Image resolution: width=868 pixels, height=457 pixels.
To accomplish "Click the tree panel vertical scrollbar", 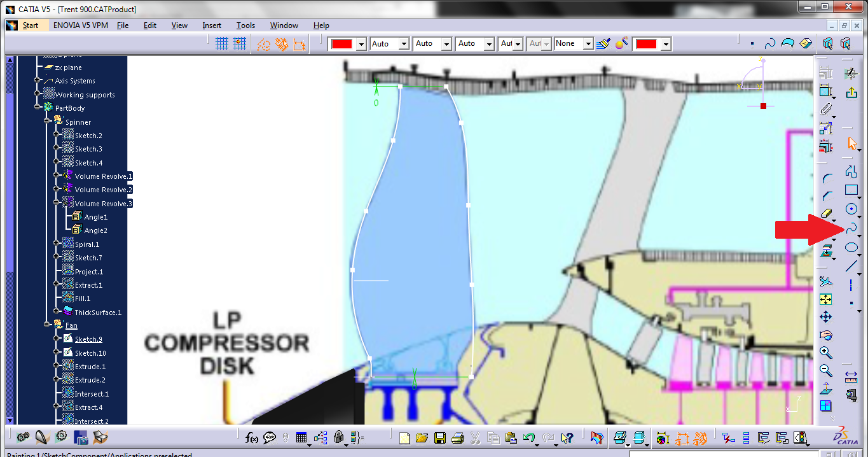I will click(x=9, y=240).
